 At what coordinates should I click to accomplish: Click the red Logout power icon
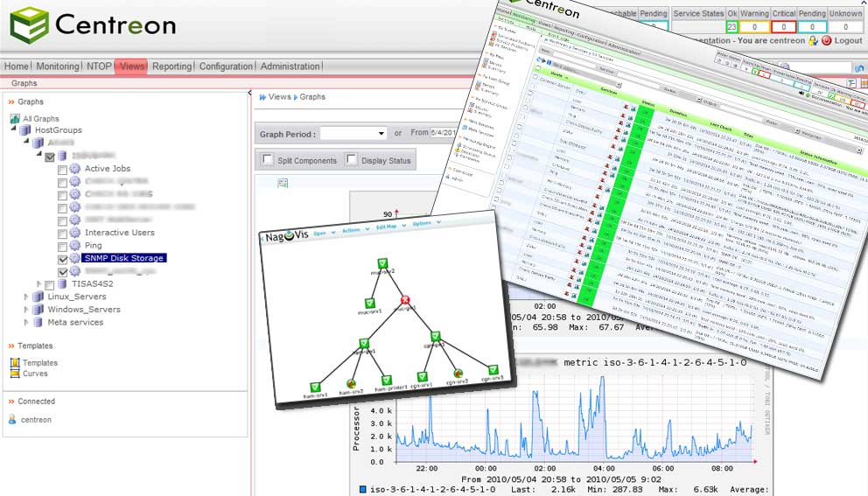coord(827,40)
